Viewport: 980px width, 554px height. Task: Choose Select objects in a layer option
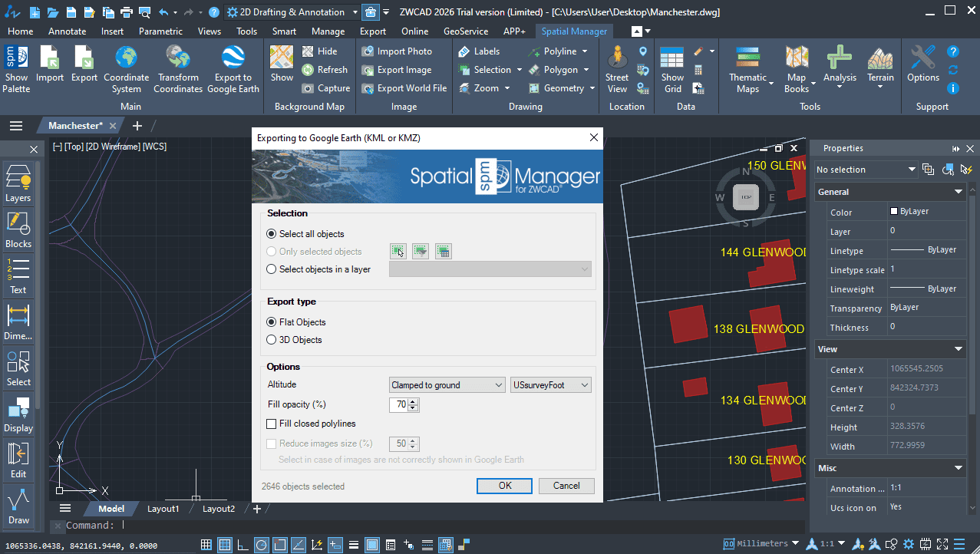pyautogui.click(x=272, y=269)
